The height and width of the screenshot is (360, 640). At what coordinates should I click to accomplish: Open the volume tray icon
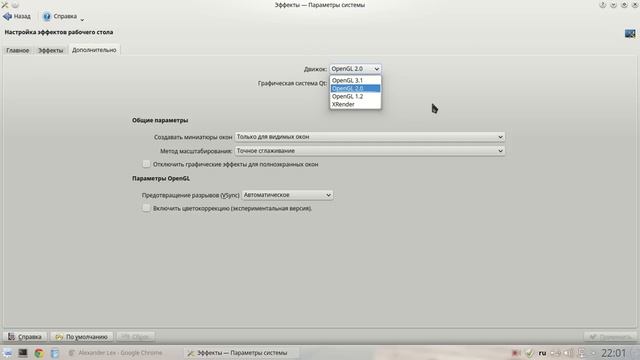click(569, 353)
